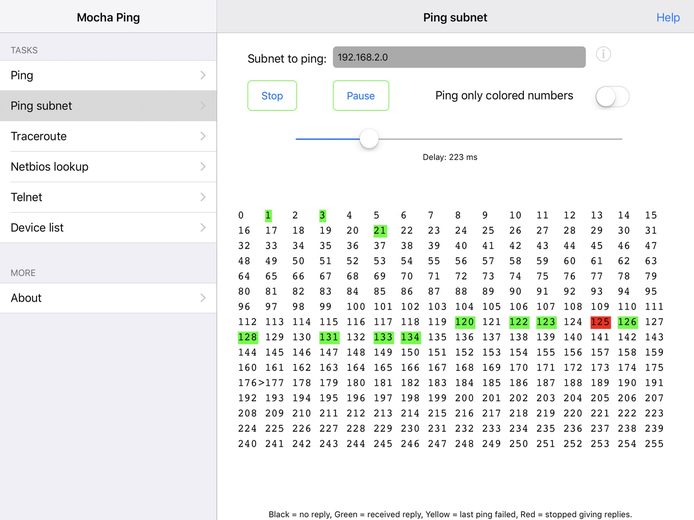Click the Delay: 223 ms label
Screen dimensions: 694x520
[x=450, y=157]
